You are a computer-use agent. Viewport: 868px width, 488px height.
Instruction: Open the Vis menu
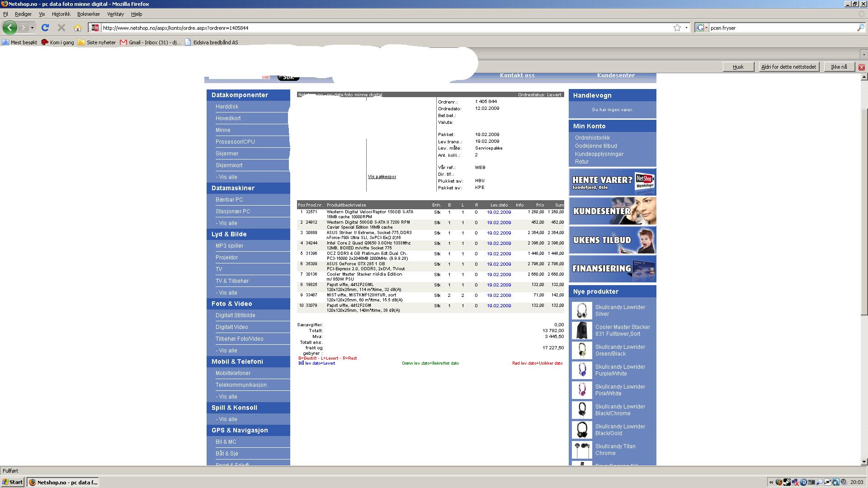pyautogui.click(x=42, y=14)
